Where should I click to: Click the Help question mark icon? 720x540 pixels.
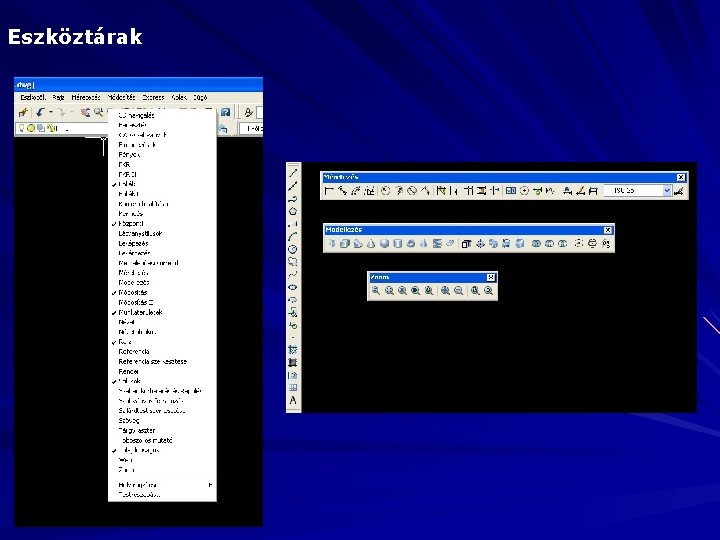[x=225, y=112]
